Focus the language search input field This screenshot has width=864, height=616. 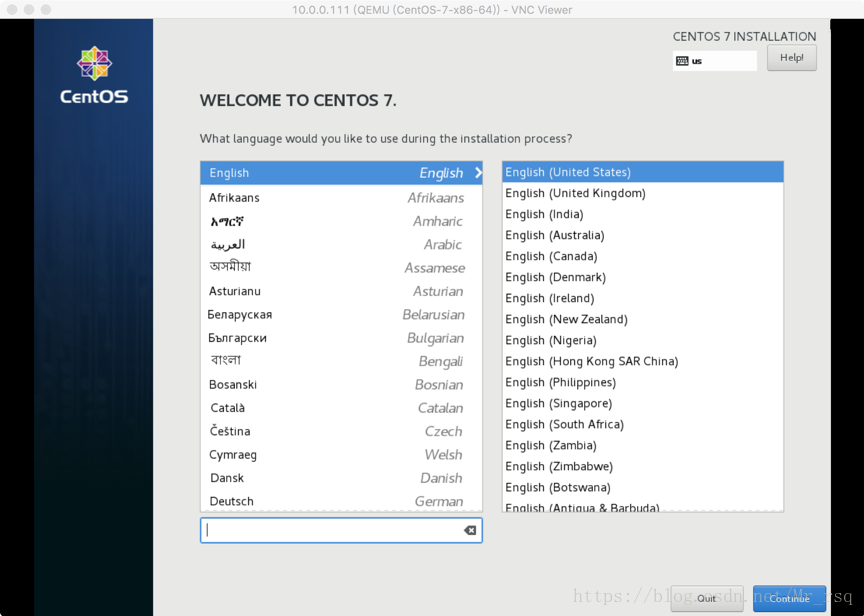click(341, 530)
